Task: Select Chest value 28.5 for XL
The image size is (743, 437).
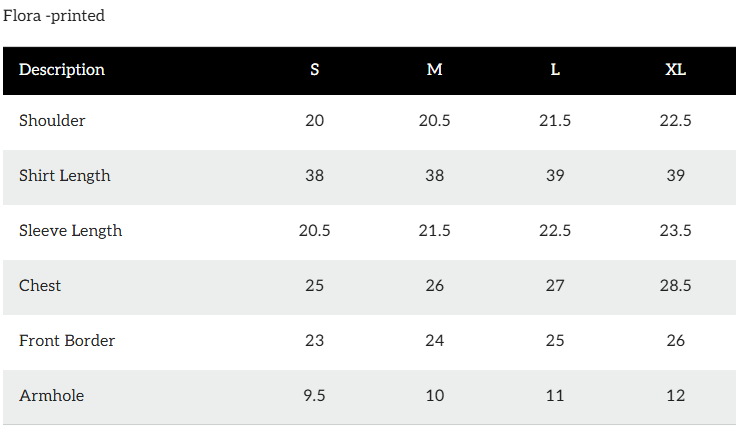Action: tap(676, 286)
